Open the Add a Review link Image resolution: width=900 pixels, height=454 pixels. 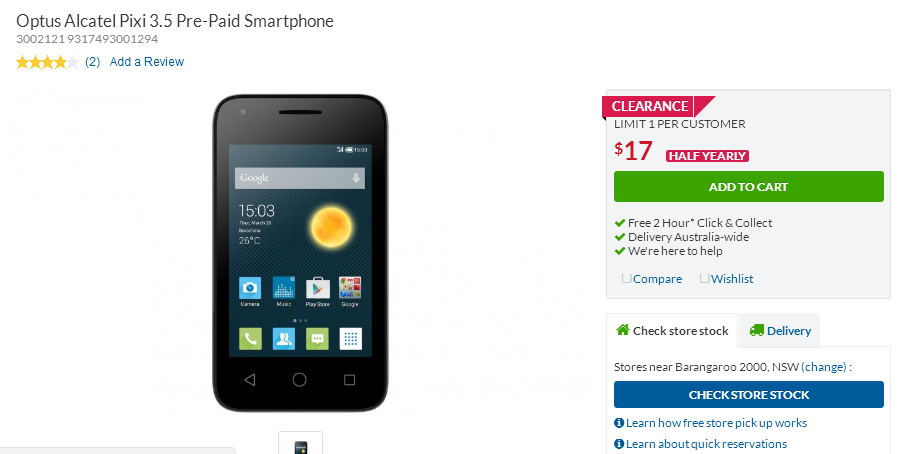coord(147,62)
